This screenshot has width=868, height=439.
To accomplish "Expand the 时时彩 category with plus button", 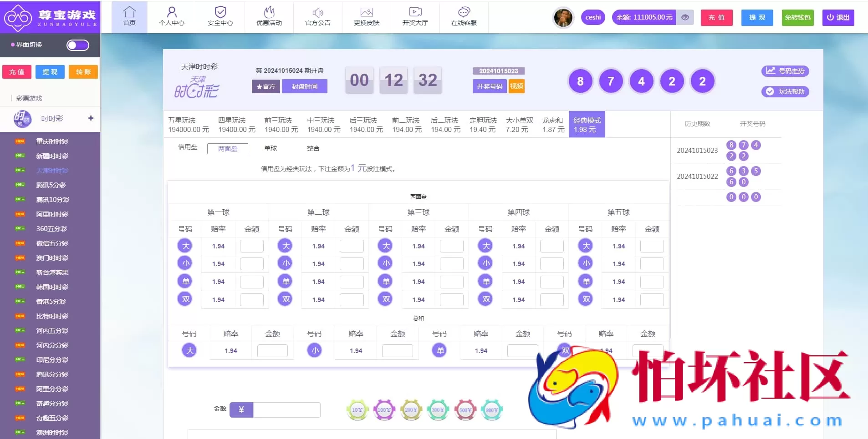I will [91, 118].
